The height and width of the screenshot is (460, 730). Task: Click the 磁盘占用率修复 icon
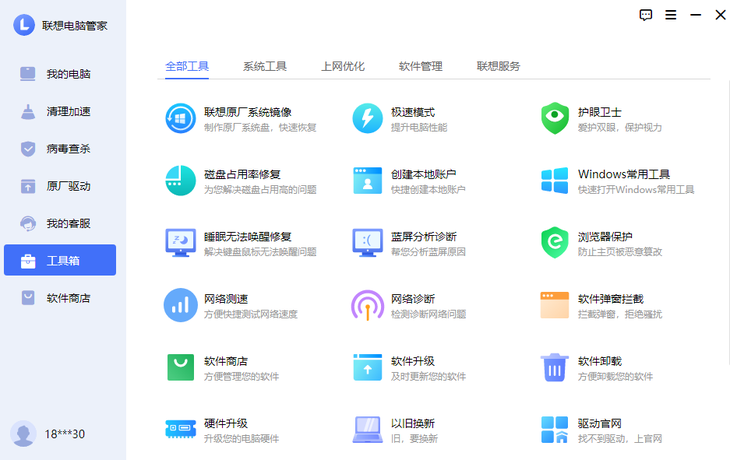coord(181,180)
